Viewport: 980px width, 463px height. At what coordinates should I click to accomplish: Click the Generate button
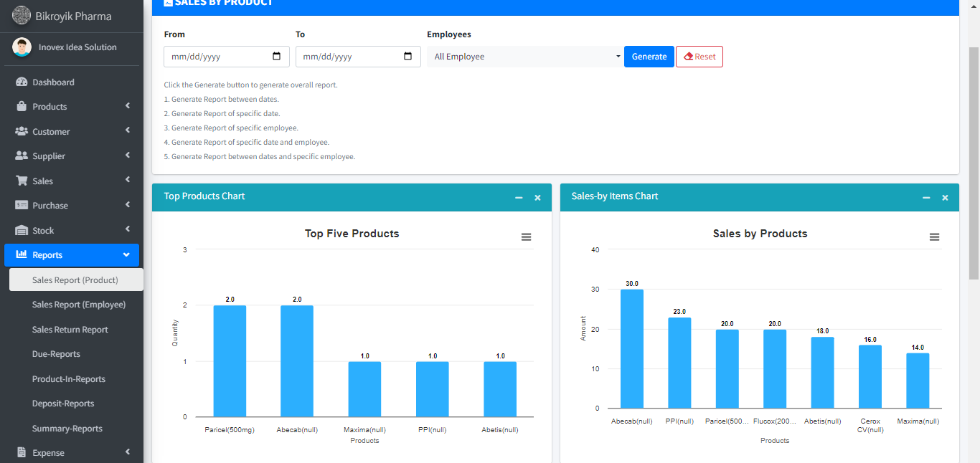pos(649,57)
